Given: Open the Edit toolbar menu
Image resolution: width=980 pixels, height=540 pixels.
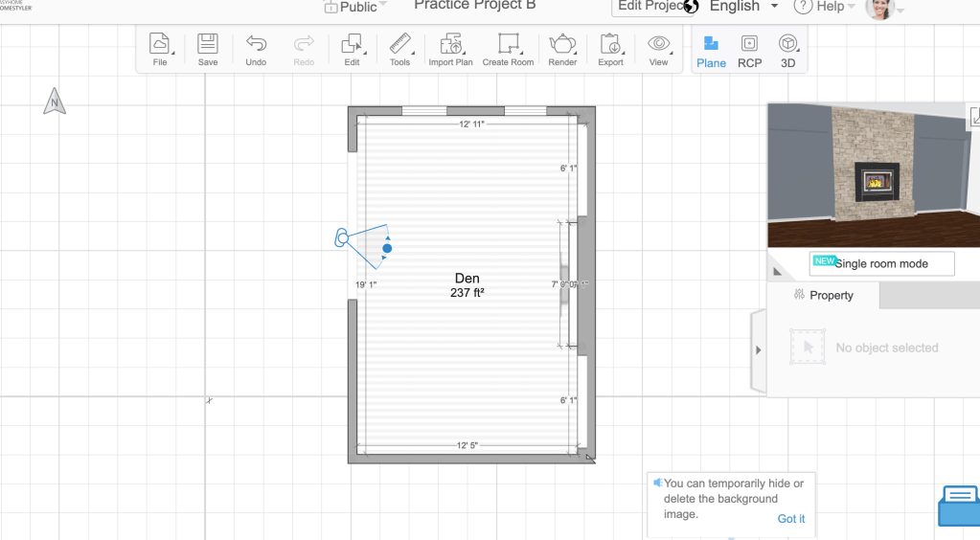Looking at the screenshot, I should pos(352,49).
